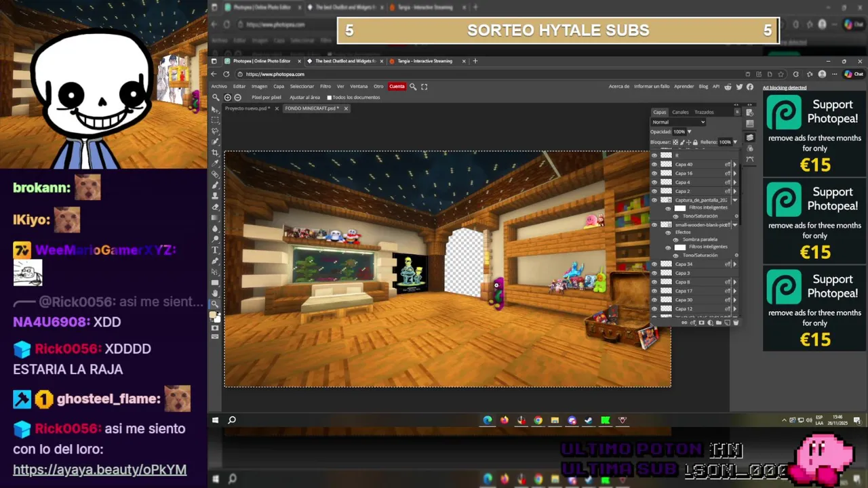The height and width of the screenshot is (488, 868).
Task: Hide layer Capa 16
Action: [654, 173]
